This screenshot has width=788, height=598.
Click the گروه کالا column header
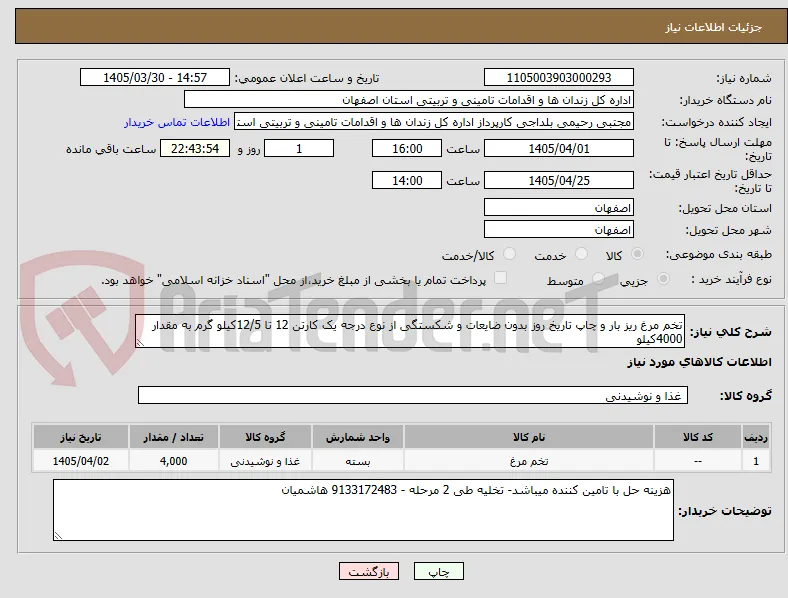[265, 437]
